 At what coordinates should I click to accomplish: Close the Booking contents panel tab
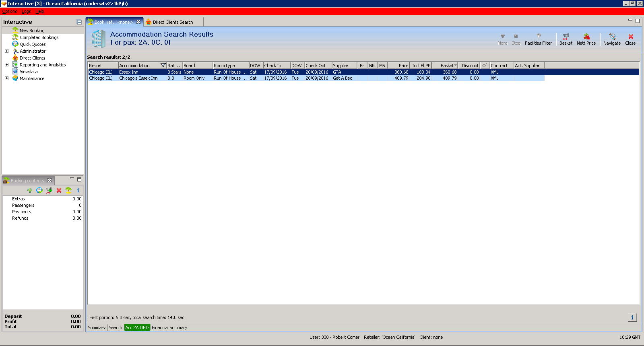[50, 180]
